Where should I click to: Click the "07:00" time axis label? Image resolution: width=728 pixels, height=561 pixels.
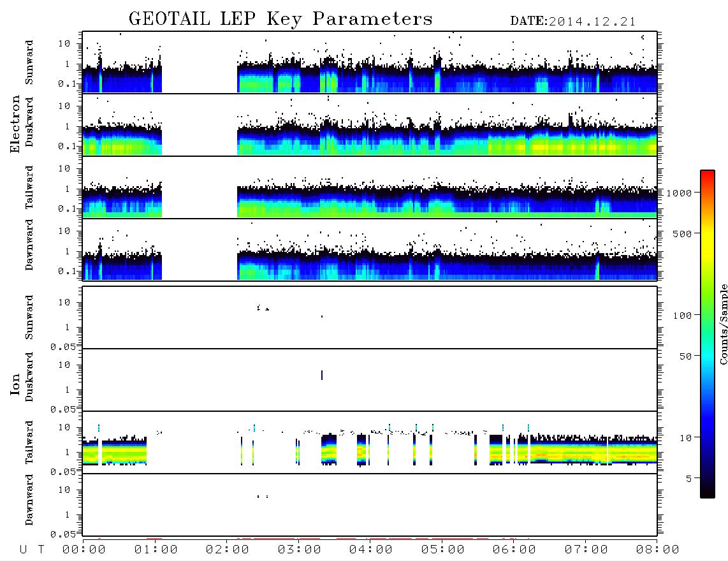[x=586, y=550]
